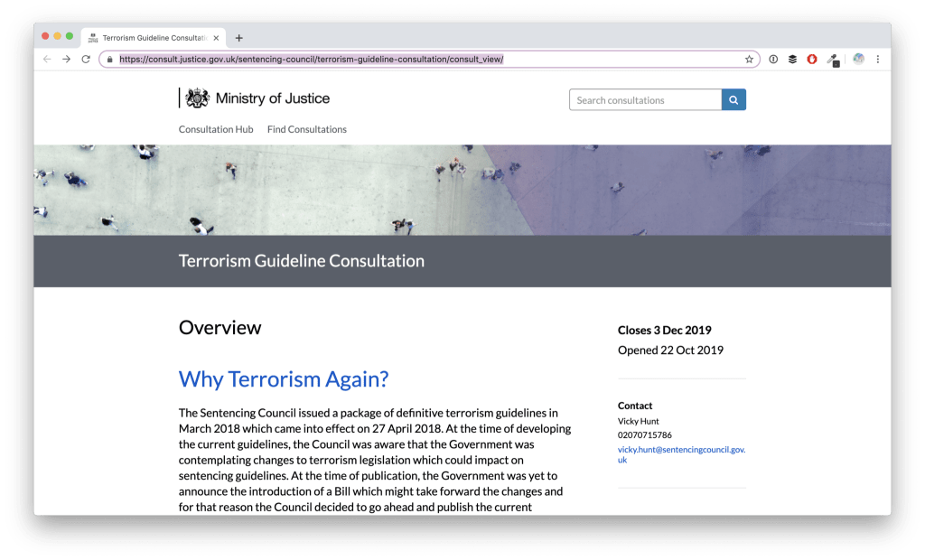
Task: Click the Ministry of Justice title text
Action: (x=273, y=98)
